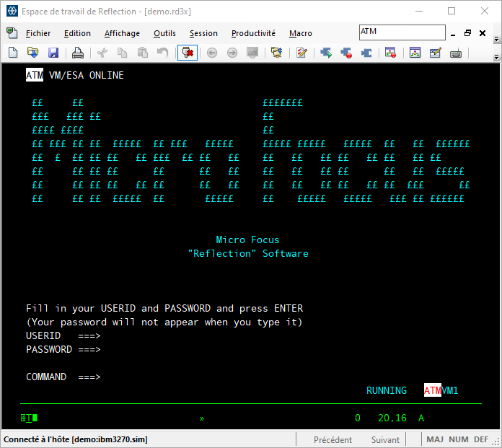
Task: Open the Affichage menu
Action: [x=122, y=33]
